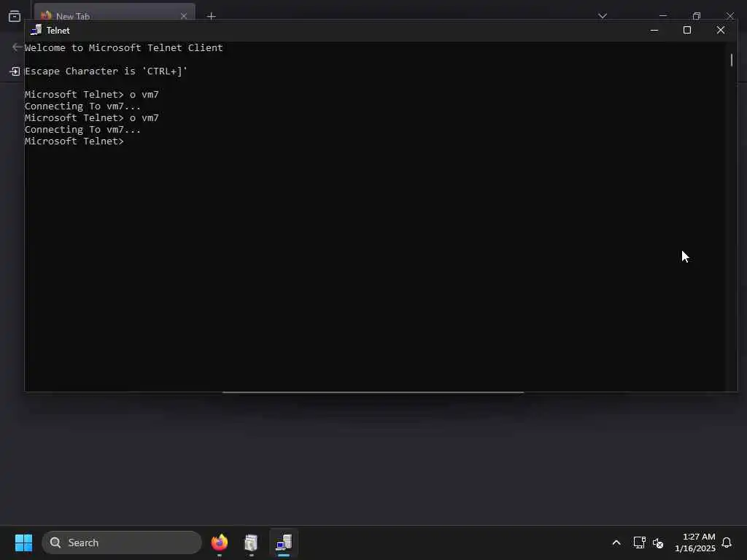
Task: Click the first 'o vm7' command line
Action: tap(91, 94)
